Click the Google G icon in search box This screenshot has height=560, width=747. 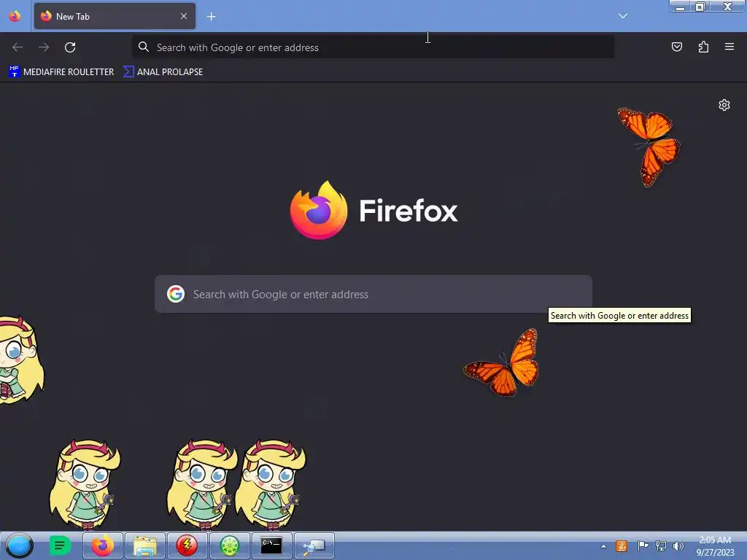pyautogui.click(x=176, y=294)
